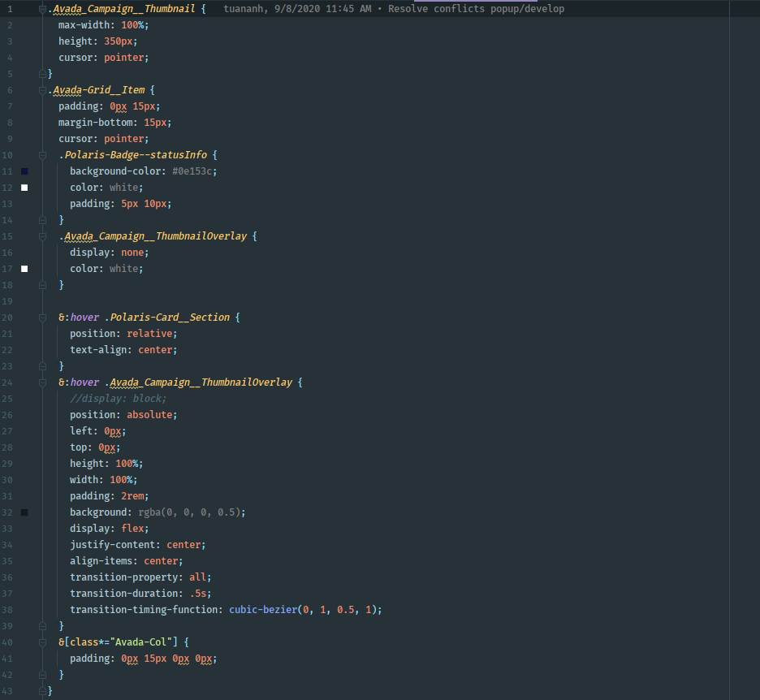Fold the .Avada-Grid__Item rule block
Viewport: 760px width, 700px height.
coord(42,90)
